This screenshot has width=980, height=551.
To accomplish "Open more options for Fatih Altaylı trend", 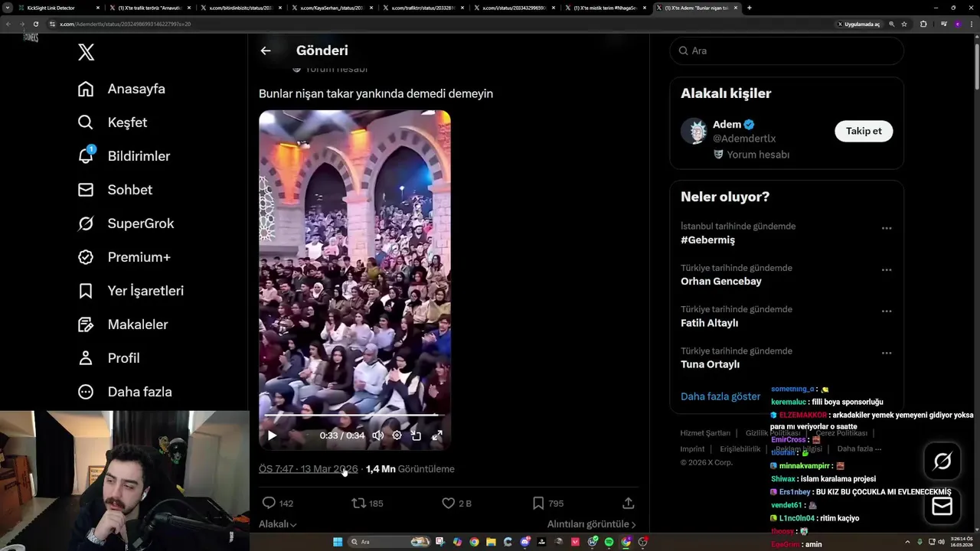I will [x=887, y=311].
